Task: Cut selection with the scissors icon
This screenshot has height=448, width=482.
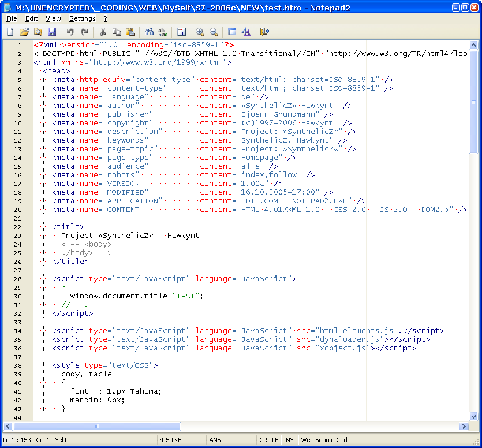Action: 103,32
